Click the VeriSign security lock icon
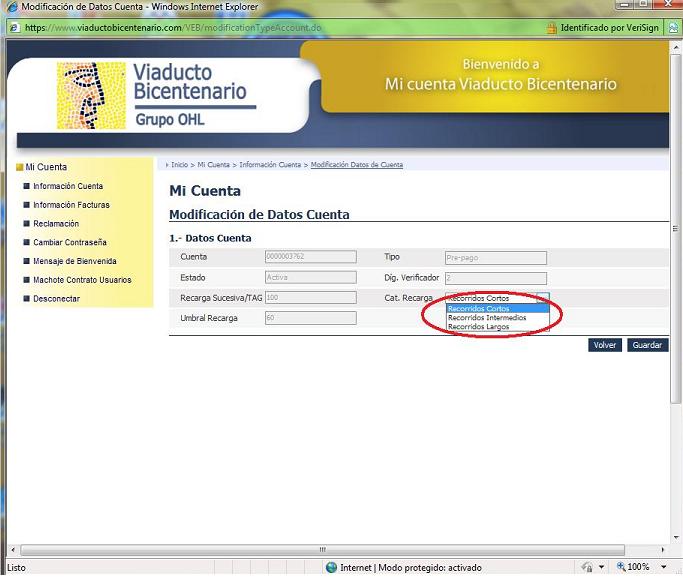The image size is (683, 577). pyautogui.click(x=552, y=28)
